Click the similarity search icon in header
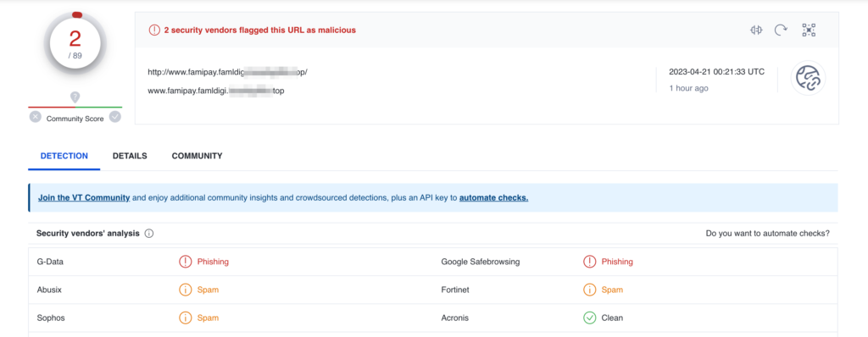This screenshot has height=337, width=868. point(756,30)
